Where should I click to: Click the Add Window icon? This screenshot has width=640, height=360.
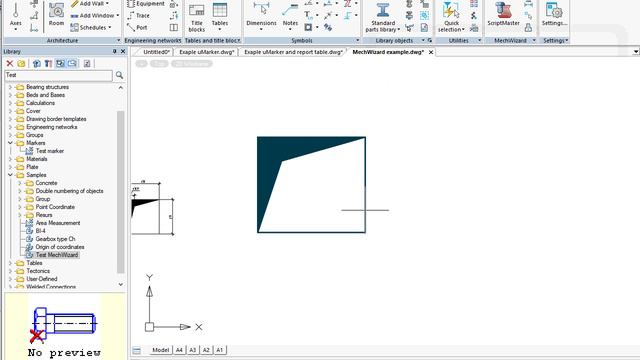(74, 16)
